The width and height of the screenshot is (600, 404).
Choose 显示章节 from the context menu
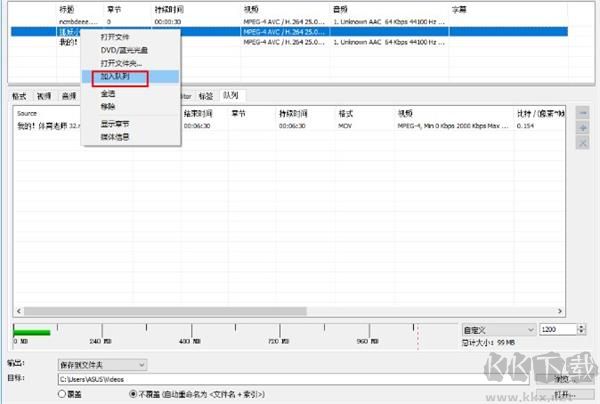pos(114,122)
